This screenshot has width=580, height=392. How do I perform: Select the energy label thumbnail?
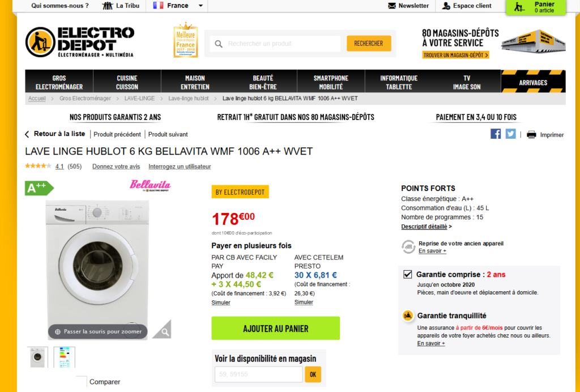point(64,357)
